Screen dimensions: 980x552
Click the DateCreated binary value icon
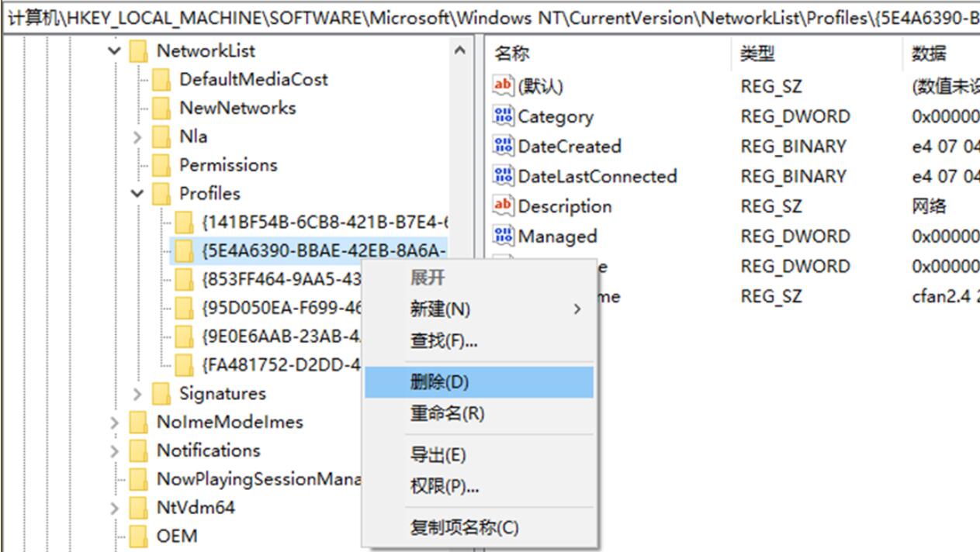[x=504, y=147]
